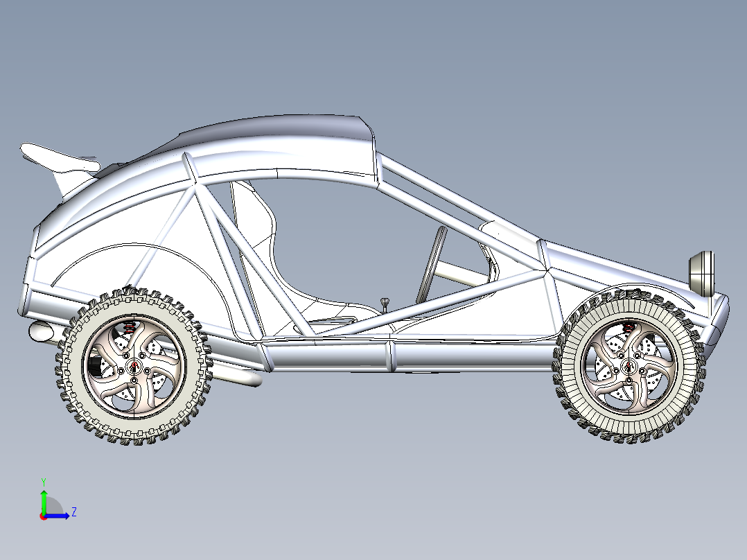This screenshot has height=560, width=747.
Task: Click the red X axis origin point of the triad
Action: click(44, 516)
